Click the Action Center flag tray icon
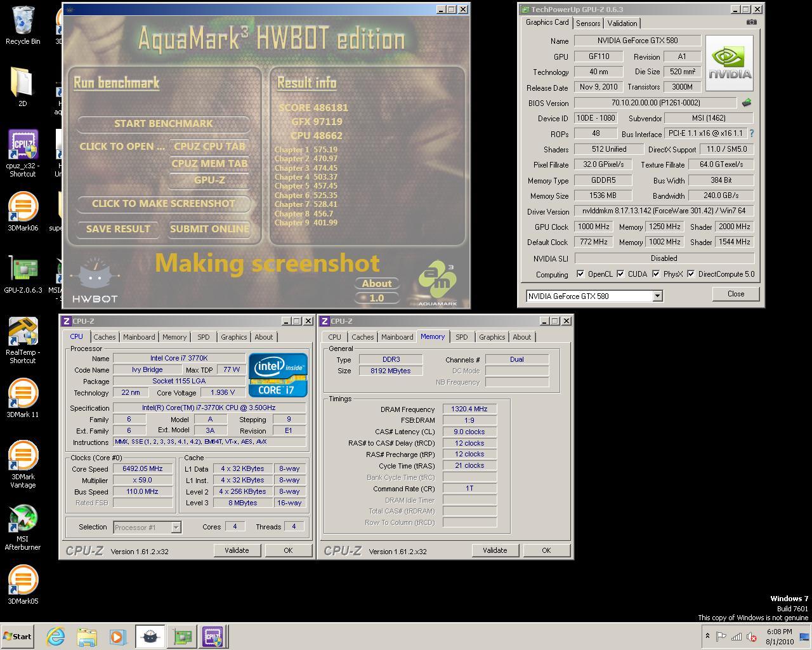 point(721,636)
